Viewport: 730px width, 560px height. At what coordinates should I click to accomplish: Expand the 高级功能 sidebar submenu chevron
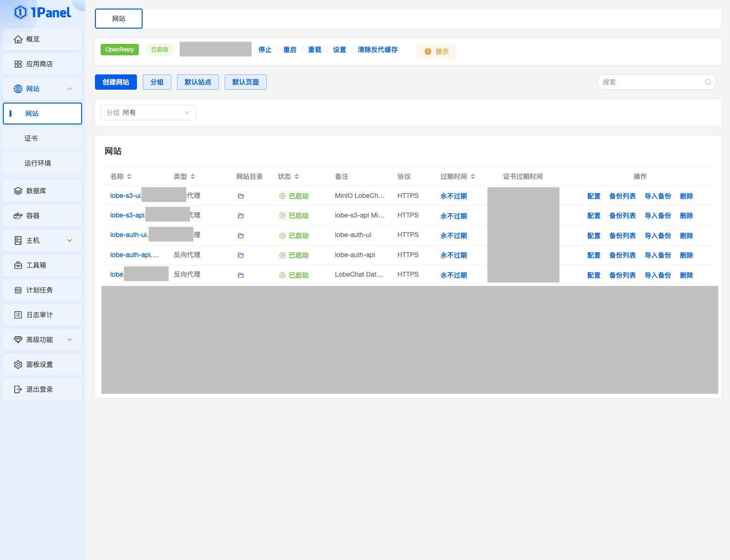pos(70,340)
